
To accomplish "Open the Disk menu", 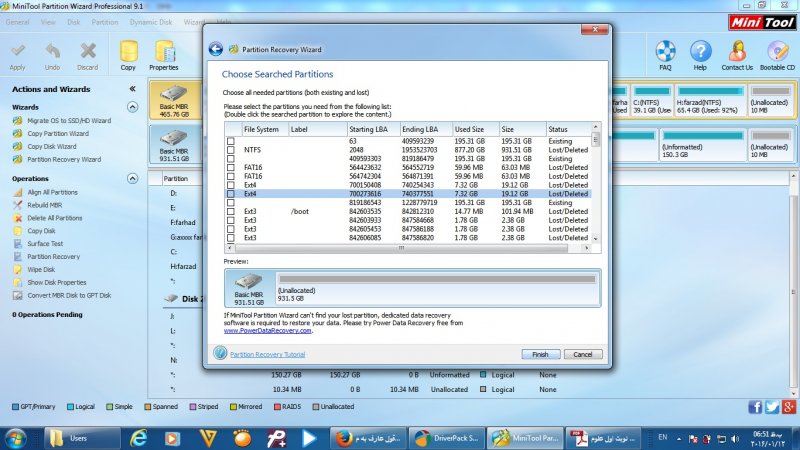I will click(x=73, y=22).
